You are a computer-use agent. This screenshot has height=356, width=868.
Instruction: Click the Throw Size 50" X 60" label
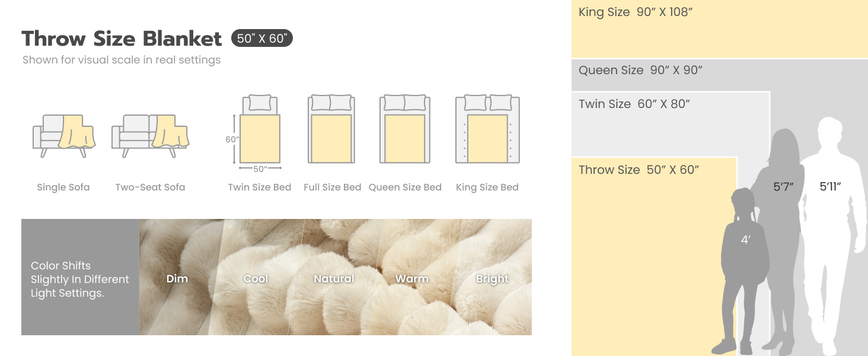click(x=639, y=170)
